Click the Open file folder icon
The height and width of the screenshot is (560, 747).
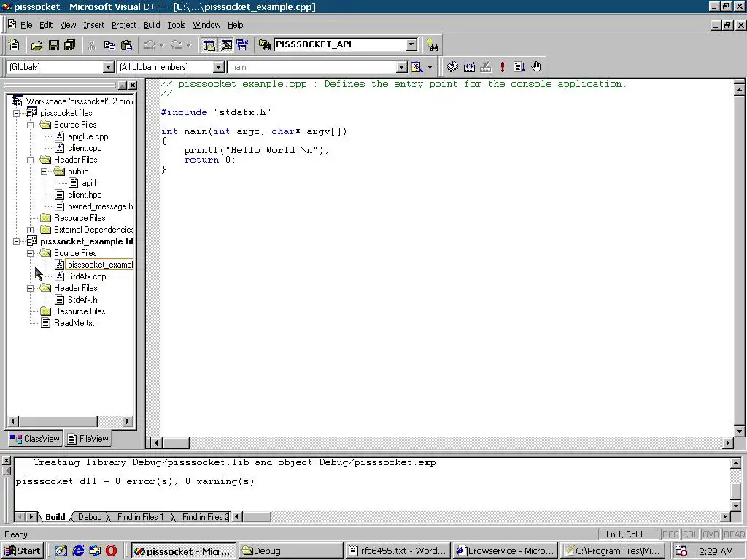36,45
